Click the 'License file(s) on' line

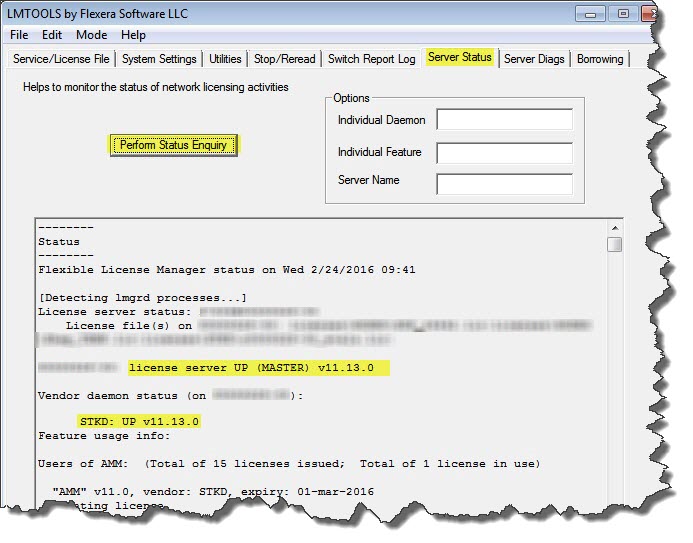129,326
